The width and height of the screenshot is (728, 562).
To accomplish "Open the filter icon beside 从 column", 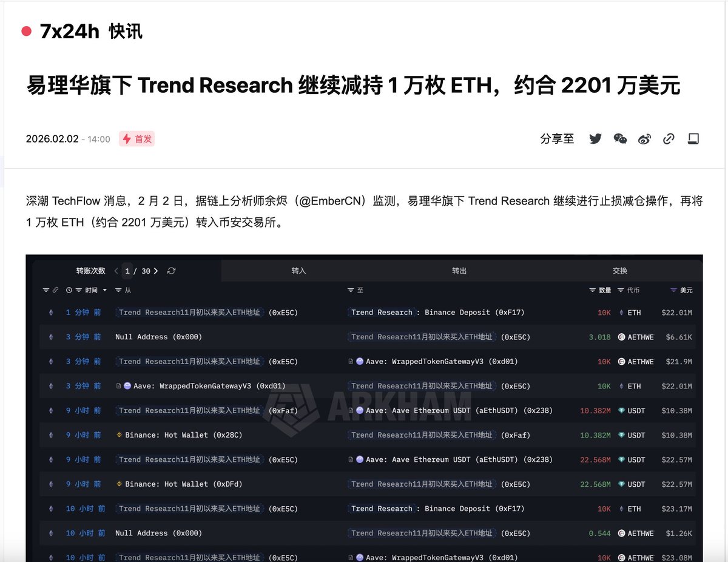I will (x=118, y=291).
